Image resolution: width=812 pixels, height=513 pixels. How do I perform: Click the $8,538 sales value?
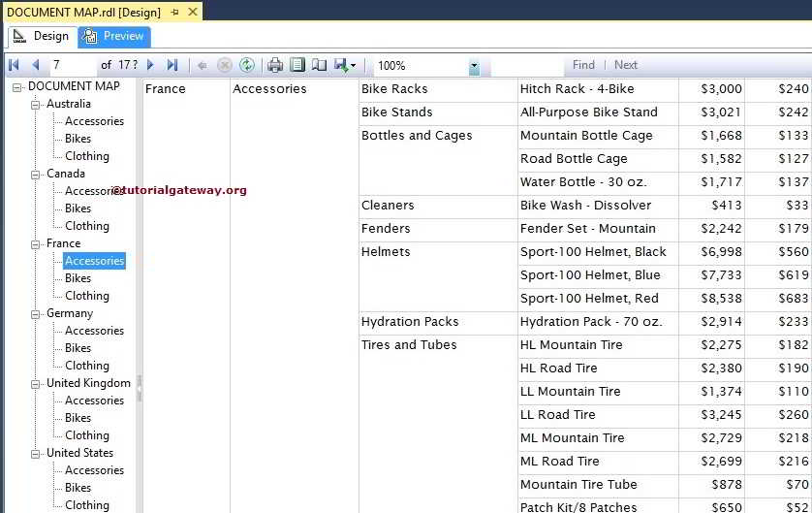(x=721, y=299)
